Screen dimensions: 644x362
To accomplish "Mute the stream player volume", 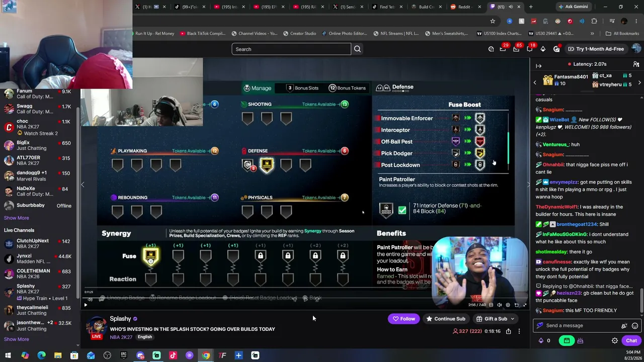I will coord(499,305).
